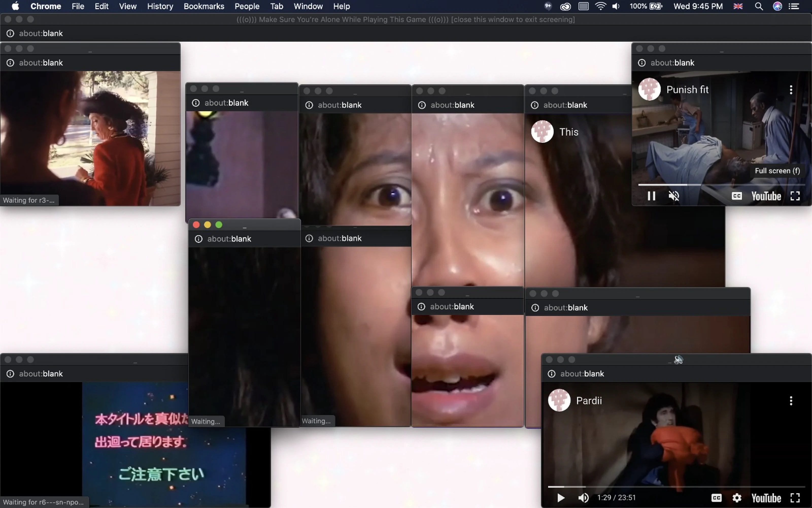Click the AirPlay display menu bar icon
This screenshot has height=508, width=812.
584,6
